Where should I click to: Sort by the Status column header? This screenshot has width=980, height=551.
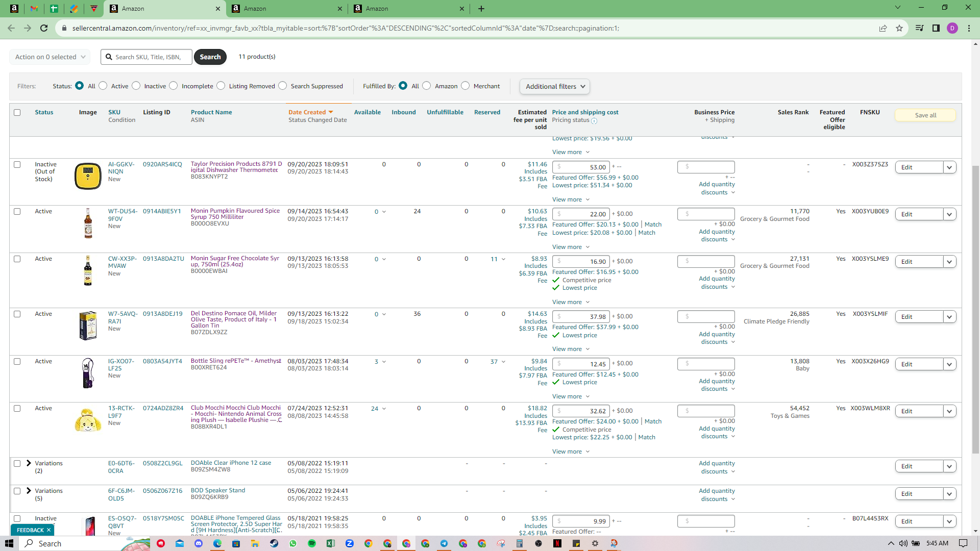[44, 112]
